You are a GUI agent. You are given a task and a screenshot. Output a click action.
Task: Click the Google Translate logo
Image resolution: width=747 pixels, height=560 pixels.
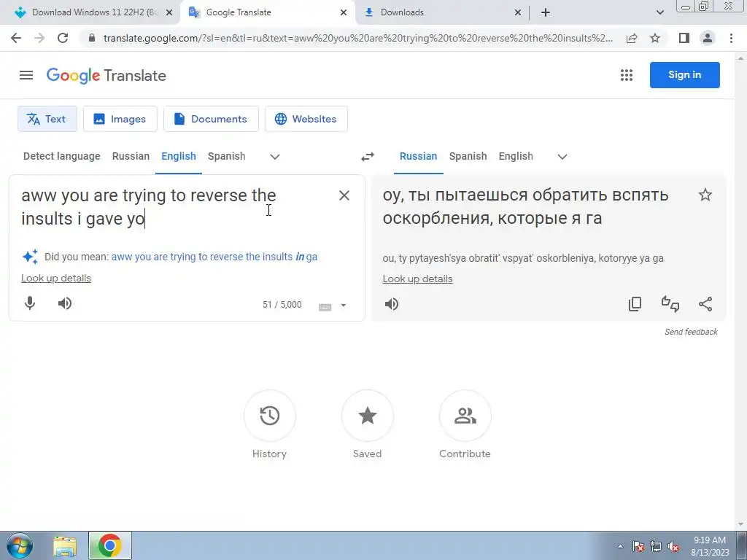107,75
